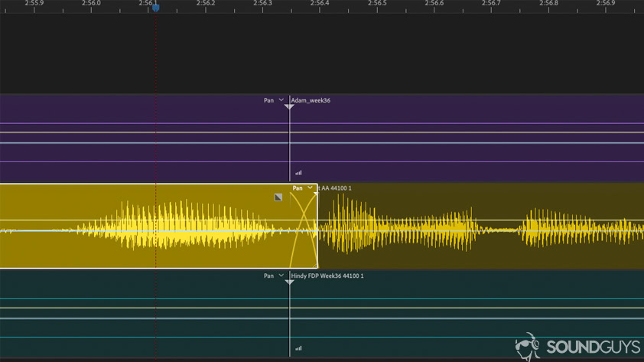644x362 pixels.
Task: Click the 2:56.8 mark on the time ruler
Action: coord(548,5)
